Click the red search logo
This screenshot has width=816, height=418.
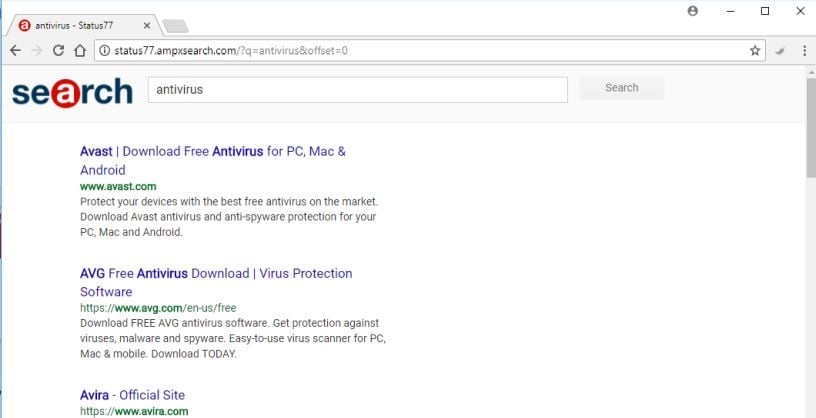click(72, 92)
